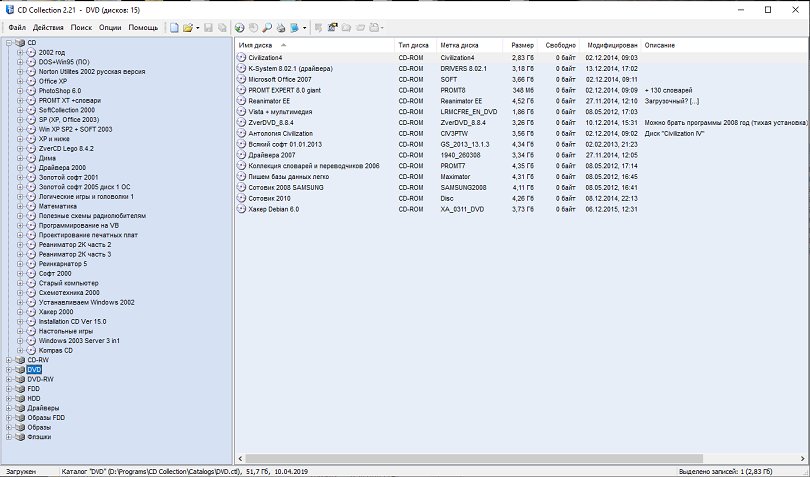Expand the Образы FDD tree node
Image resolution: width=810 pixels, height=477 pixels.
point(9,418)
